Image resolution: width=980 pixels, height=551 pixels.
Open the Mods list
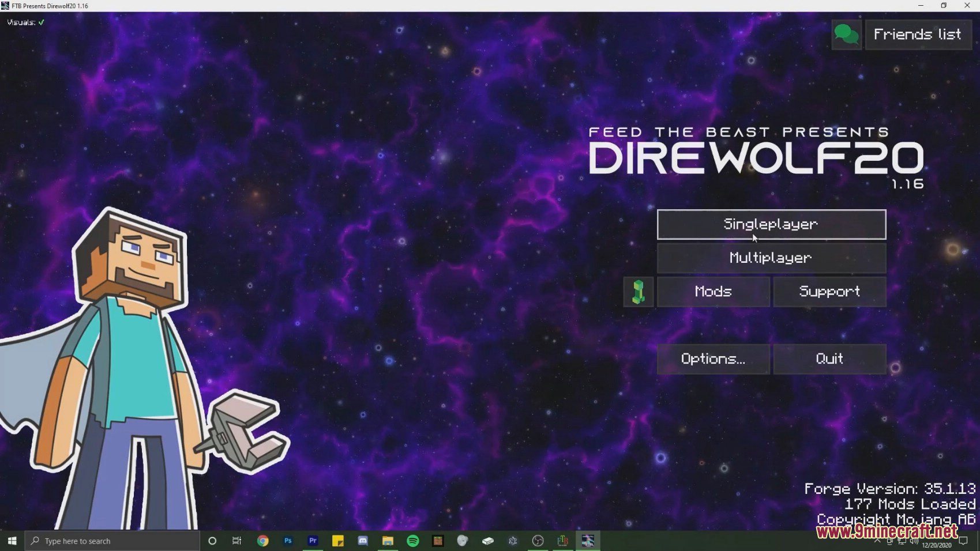pyautogui.click(x=714, y=292)
